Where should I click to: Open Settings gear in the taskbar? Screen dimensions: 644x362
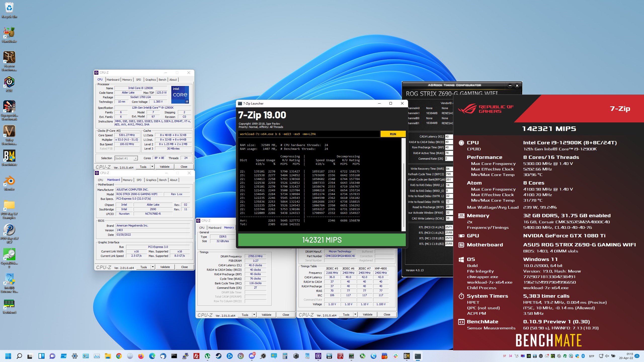[74, 356]
